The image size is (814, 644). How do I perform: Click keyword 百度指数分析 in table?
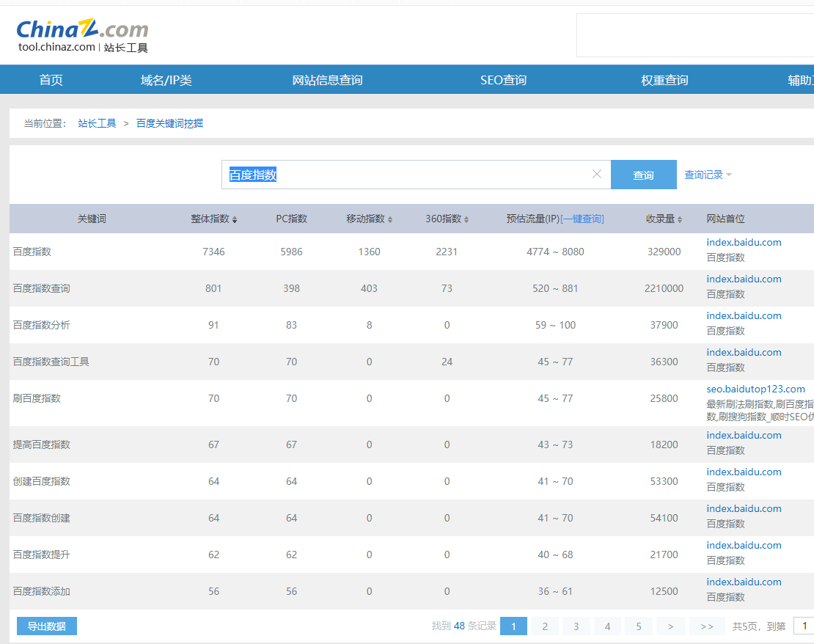click(42, 325)
